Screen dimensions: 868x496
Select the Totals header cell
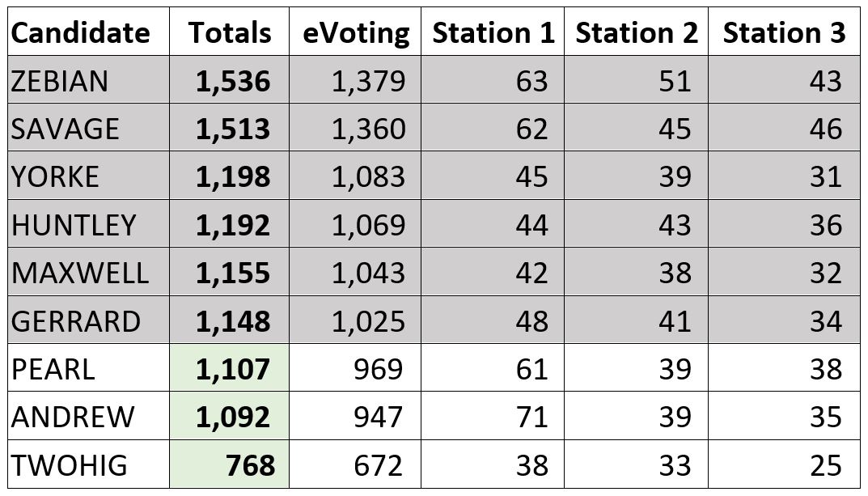pyautogui.click(x=229, y=32)
